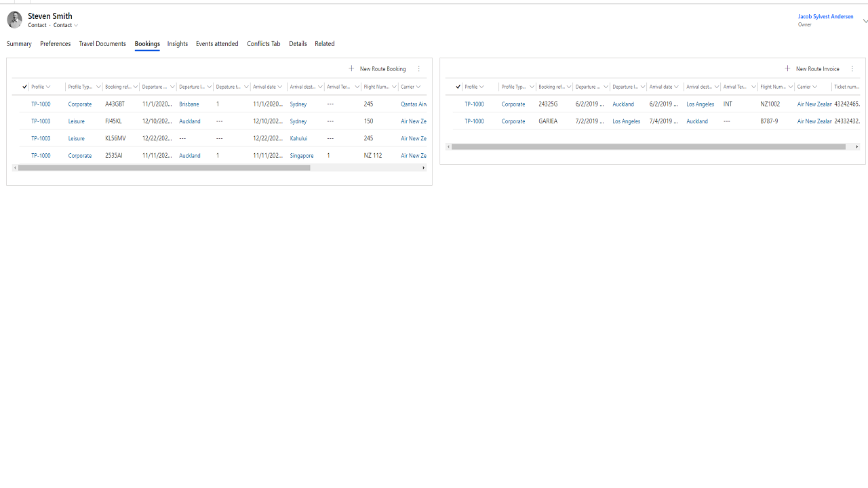This screenshot has width=868, height=488.
Task: Select all rows in Route Booking grid
Action: [x=24, y=87]
